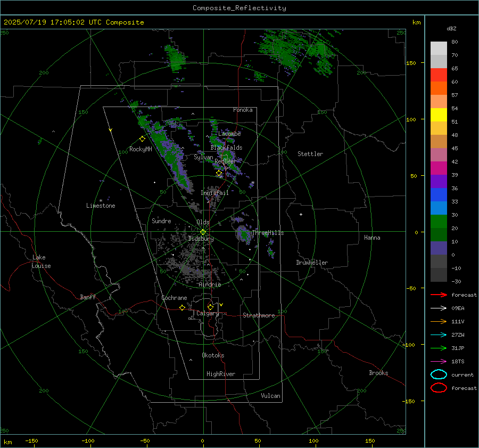
Task: Click the Composite_Reflectivity title text
Action: [x=240, y=8]
